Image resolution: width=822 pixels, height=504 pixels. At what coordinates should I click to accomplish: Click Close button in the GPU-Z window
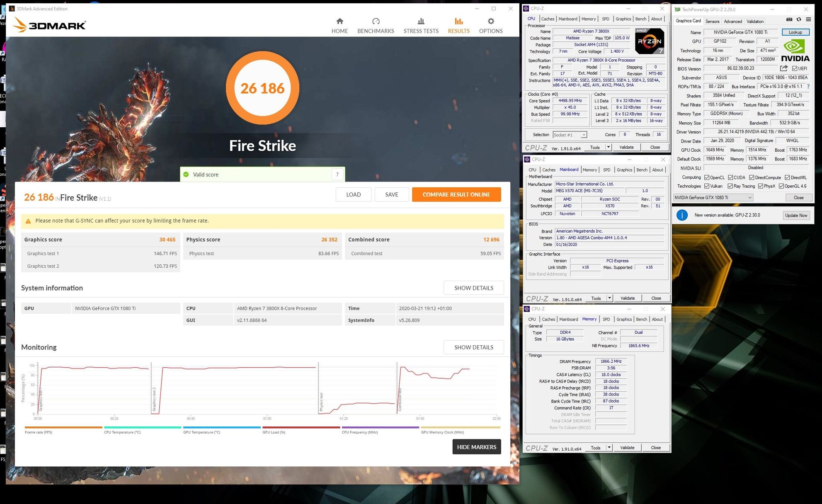pos(798,198)
